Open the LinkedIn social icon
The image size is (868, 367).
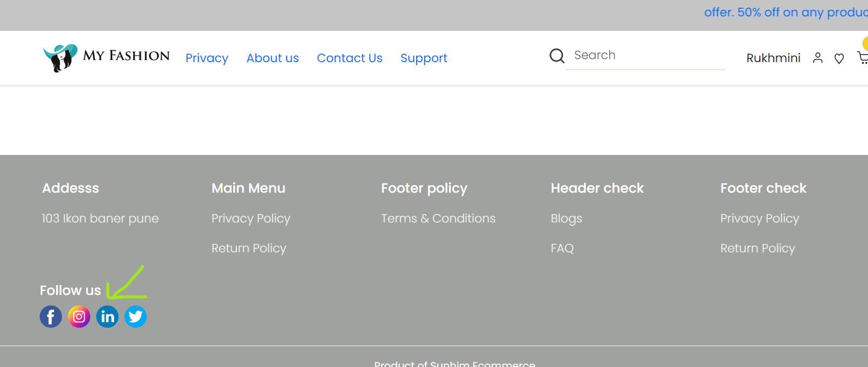point(107,316)
